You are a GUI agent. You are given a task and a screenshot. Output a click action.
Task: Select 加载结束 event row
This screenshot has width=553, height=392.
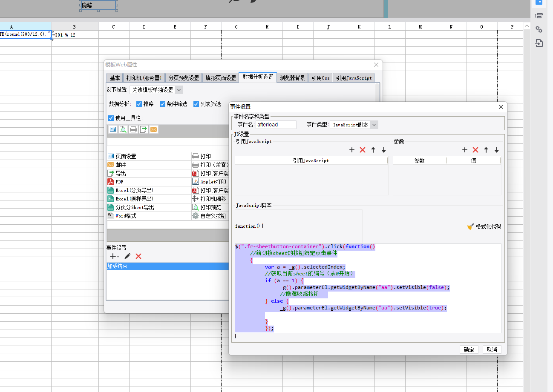pyautogui.click(x=167, y=266)
